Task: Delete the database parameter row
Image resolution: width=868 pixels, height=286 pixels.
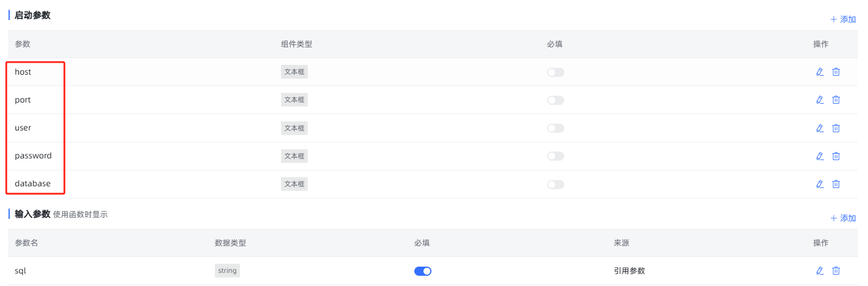Action: pos(836,184)
